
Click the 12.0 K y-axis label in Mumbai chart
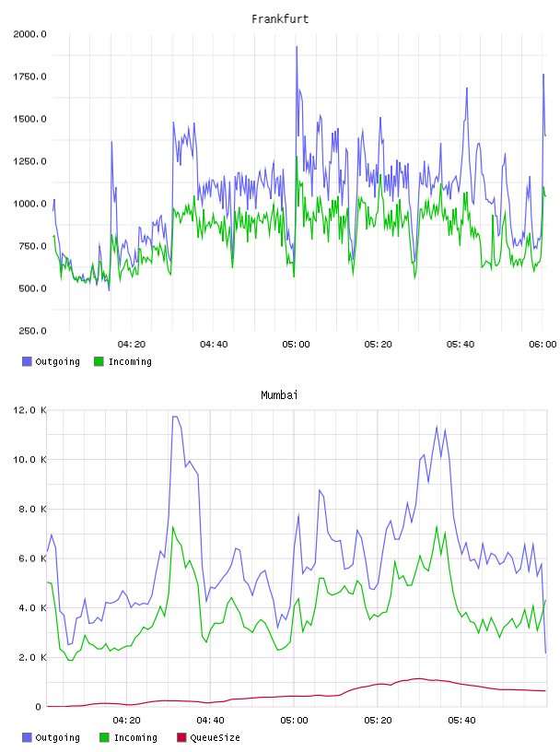[29, 410]
